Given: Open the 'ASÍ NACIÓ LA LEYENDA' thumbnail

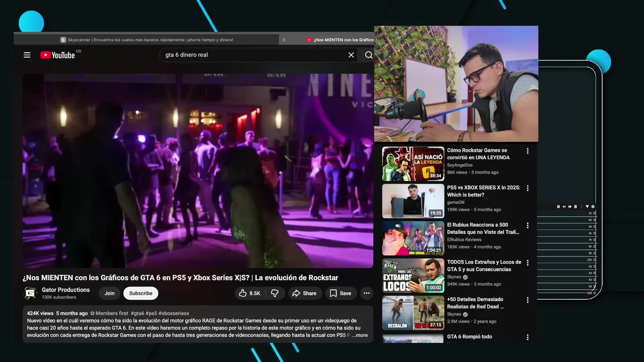Looking at the screenshot, I should click(413, 164).
